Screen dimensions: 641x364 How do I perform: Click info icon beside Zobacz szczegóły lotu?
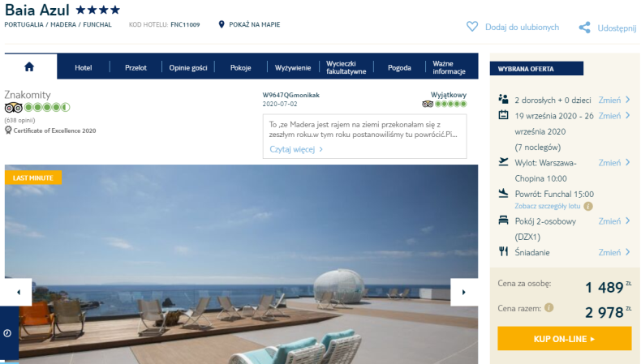coord(588,206)
